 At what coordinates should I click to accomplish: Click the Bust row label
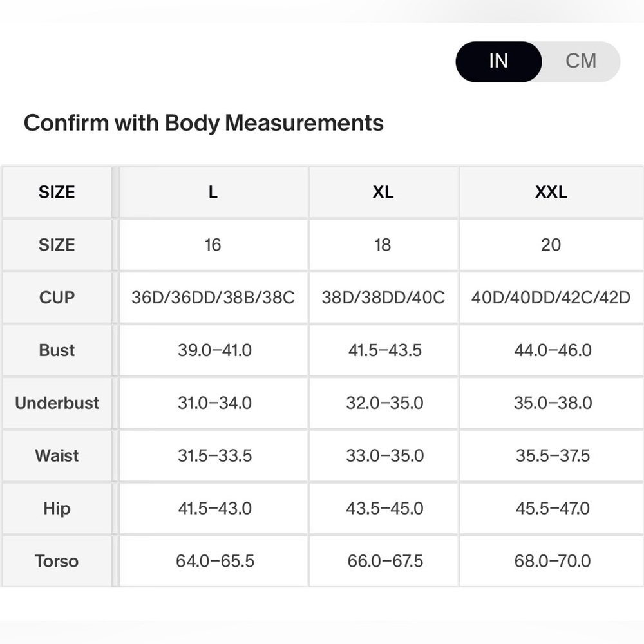[57, 350]
